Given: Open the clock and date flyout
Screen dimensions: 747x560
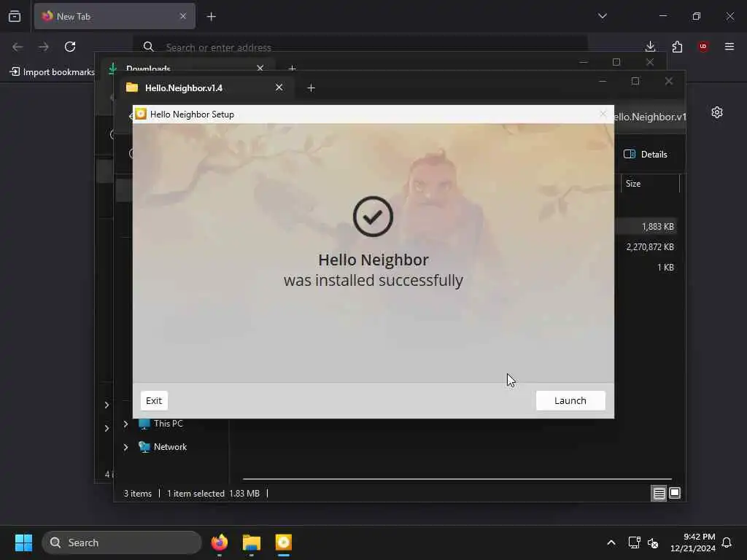Looking at the screenshot, I should coord(693,542).
